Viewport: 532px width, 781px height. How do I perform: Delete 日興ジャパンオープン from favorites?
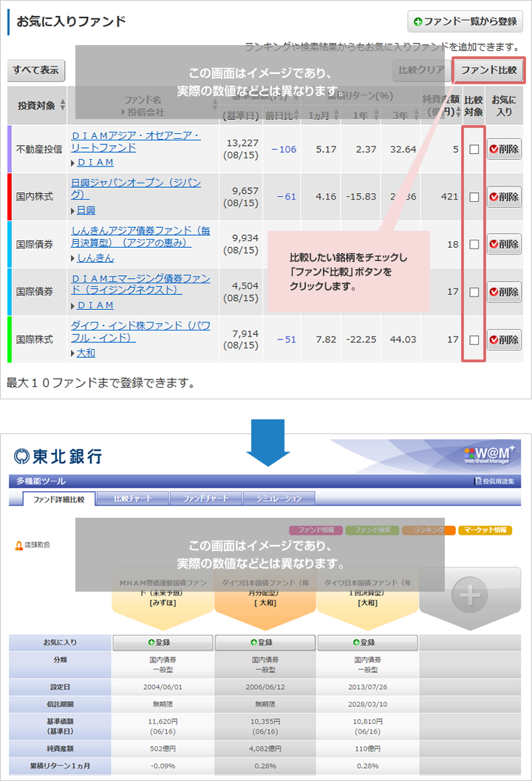[504, 197]
